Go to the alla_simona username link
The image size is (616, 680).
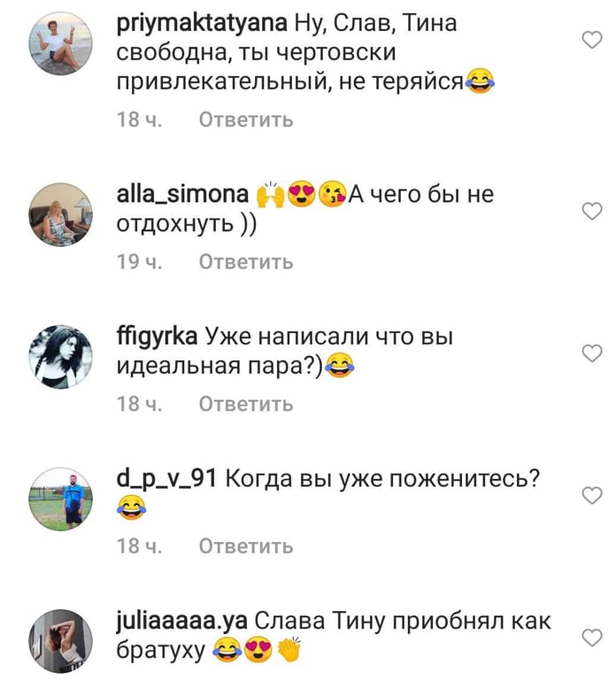coord(182,194)
